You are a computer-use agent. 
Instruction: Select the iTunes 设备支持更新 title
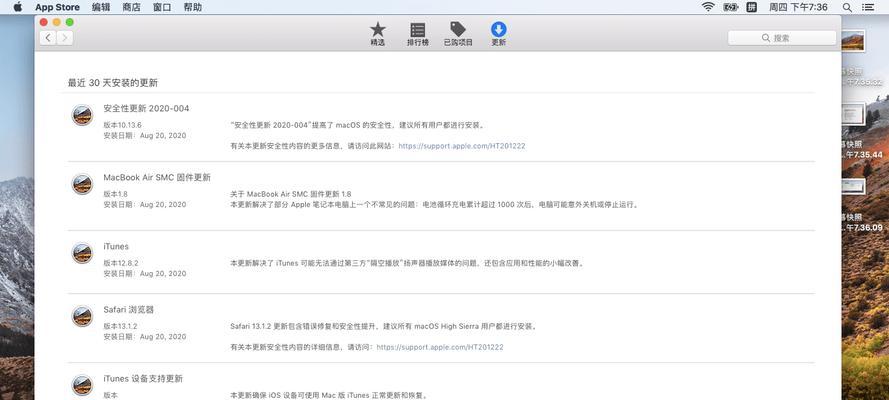point(143,378)
